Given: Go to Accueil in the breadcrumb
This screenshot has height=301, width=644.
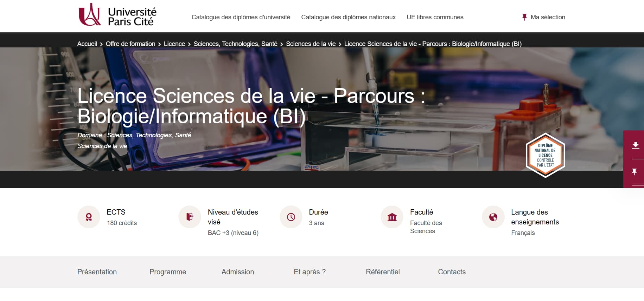Looking at the screenshot, I should [87, 44].
